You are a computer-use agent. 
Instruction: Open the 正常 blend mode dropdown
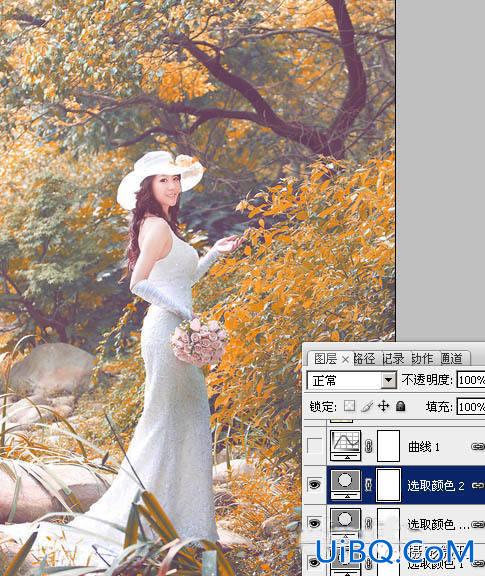pos(388,381)
